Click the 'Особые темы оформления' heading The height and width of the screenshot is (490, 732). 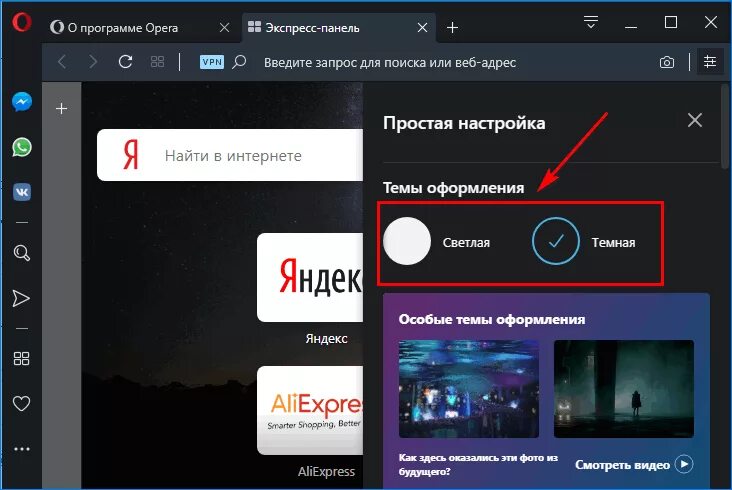pyautogui.click(x=492, y=320)
